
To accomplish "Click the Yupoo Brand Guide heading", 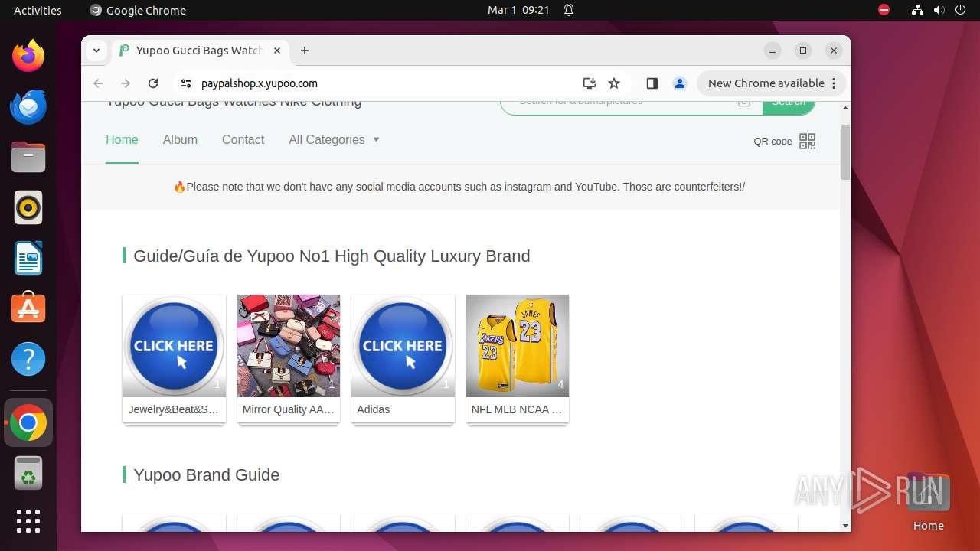I will pyautogui.click(x=206, y=474).
